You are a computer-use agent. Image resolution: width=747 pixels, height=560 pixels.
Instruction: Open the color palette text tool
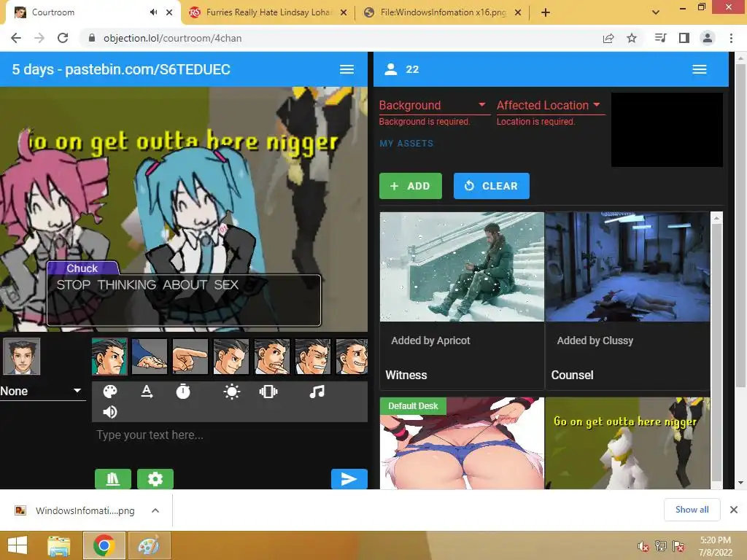pyautogui.click(x=110, y=392)
